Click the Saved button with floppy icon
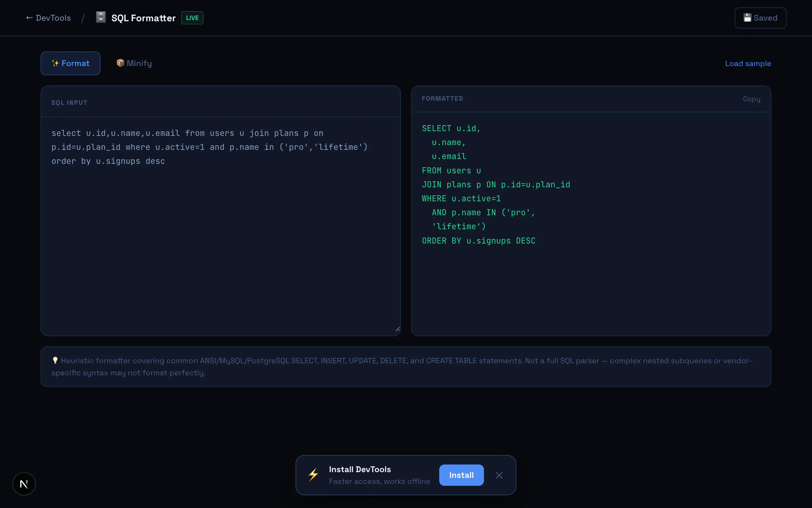The width and height of the screenshot is (812, 508). pyautogui.click(x=760, y=18)
